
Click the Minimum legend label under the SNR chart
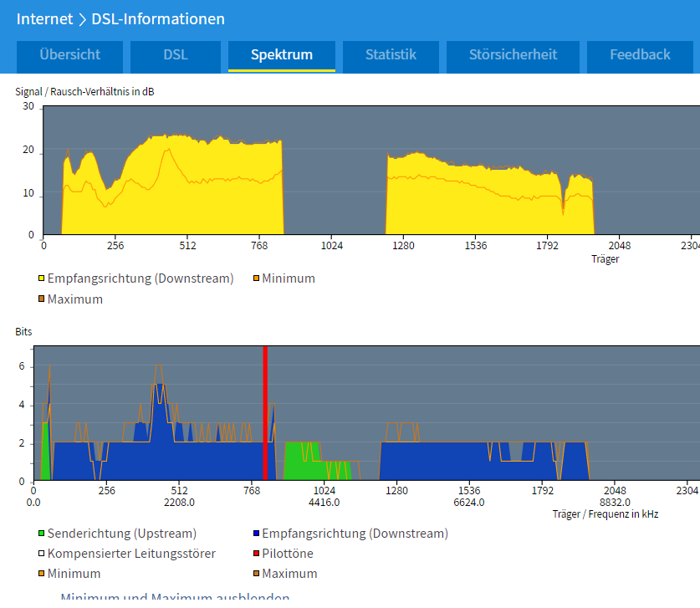[289, 278]
